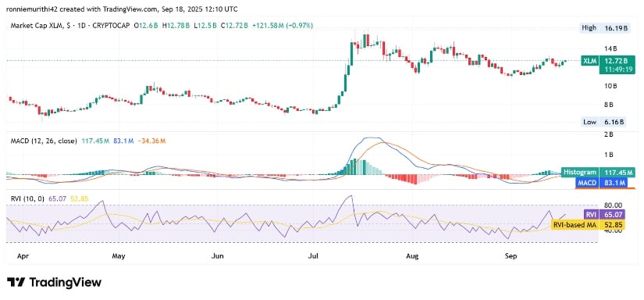644x300 pixels.
Task: Click the High 16.19B price label
Action: [x=604, y=28]
